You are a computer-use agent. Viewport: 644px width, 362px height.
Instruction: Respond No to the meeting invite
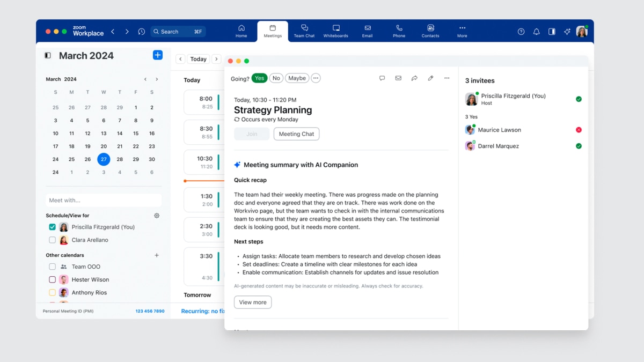pyautogui.click(x=276, y=78)
